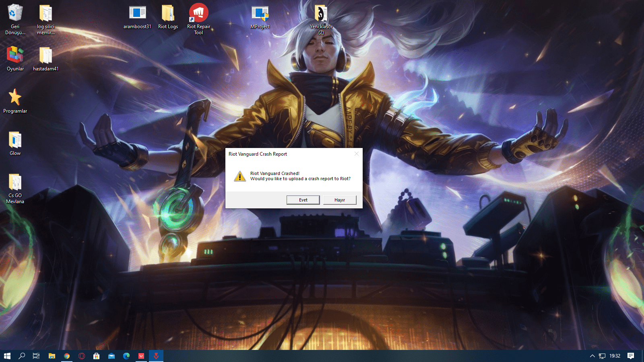The height and width of the screenshot is (362, 644).
Task: Click the Show Desktop strip beside notifications
Action: tap(643, 356)
